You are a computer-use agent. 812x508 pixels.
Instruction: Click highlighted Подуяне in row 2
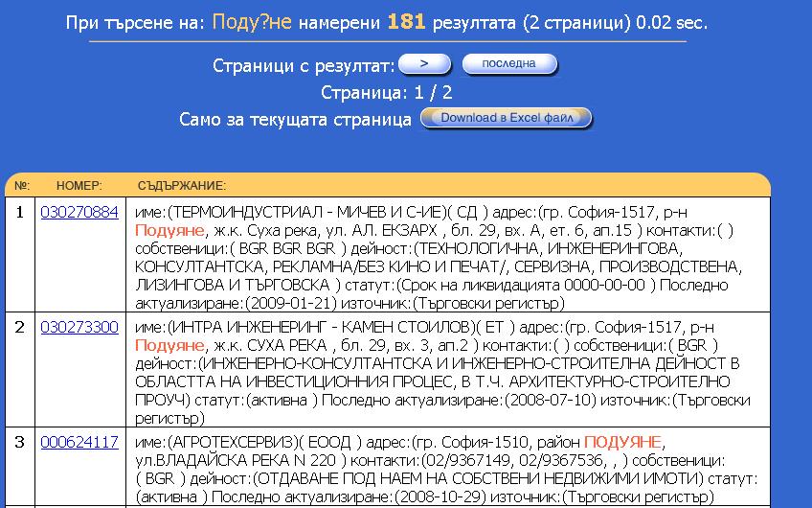(169, 345)
